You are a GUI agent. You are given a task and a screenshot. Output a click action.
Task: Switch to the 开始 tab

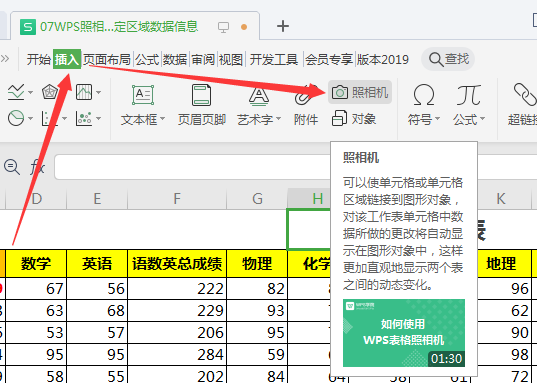click(x=39, y=59)
